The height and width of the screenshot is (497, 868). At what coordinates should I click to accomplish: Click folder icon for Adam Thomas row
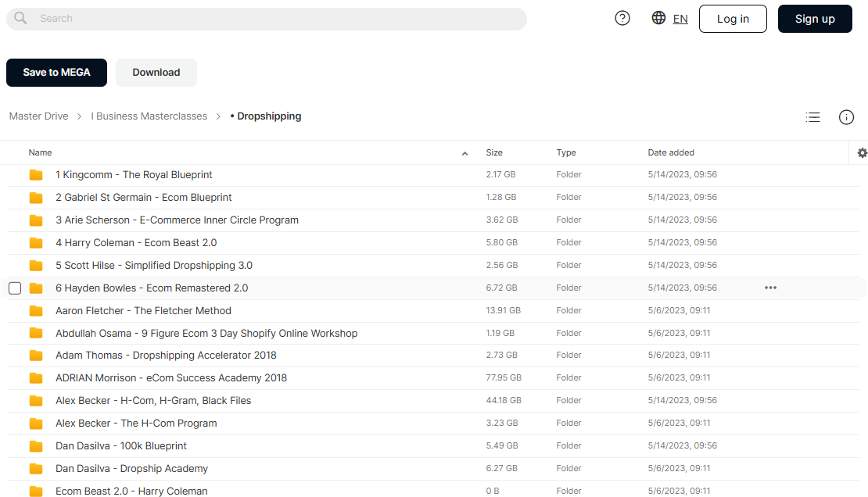coord(36,356)
